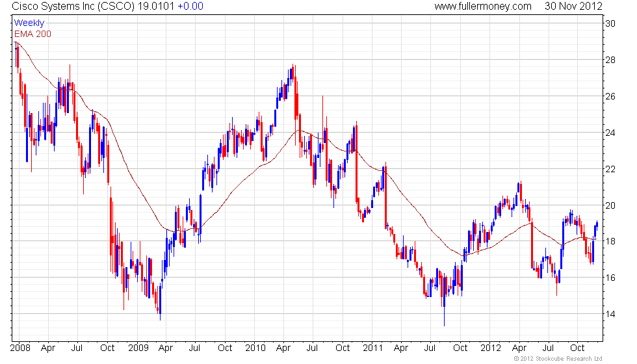The width and height of the screenshot is (637, 364).
Task: Click the y-axis label 28
Action: click(x=610, y=60)
